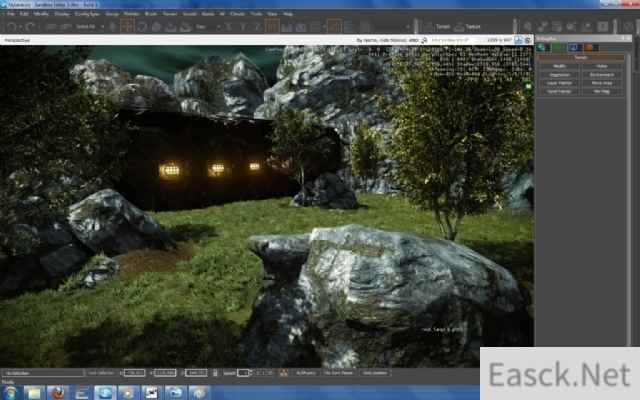The width and height of the screenshot is (640, 400).
Task: Click the Vegetation button in the Terrain panel
Action: [x=560, y=74]
